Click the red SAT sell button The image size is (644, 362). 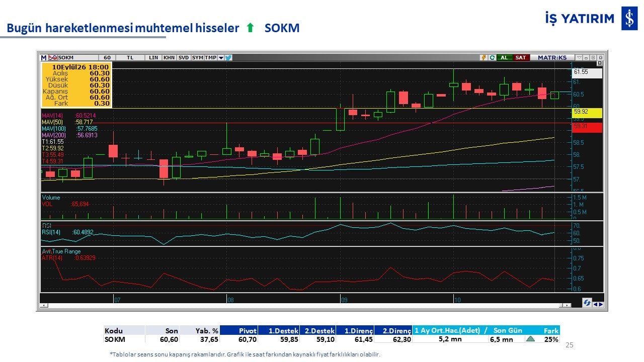[521, 58]
